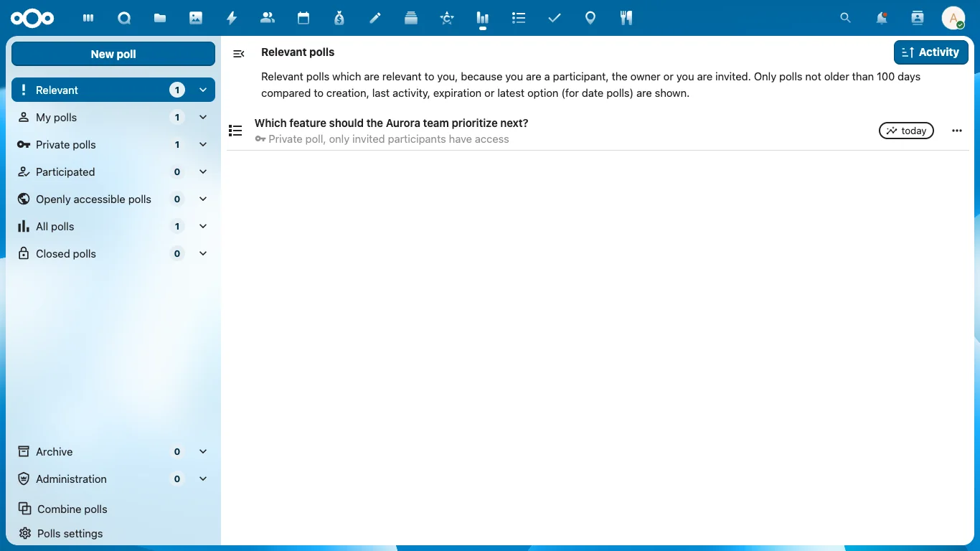Open the bulleted-list app icon in top bar
980x551 pixels.
(519, 18)
